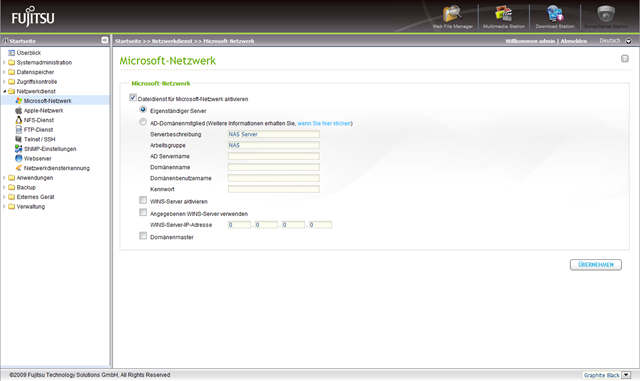Open the Graphite Black theme dropdown
Image resolution: width=640 pixels, height=381 pixels.
(627, 375)
